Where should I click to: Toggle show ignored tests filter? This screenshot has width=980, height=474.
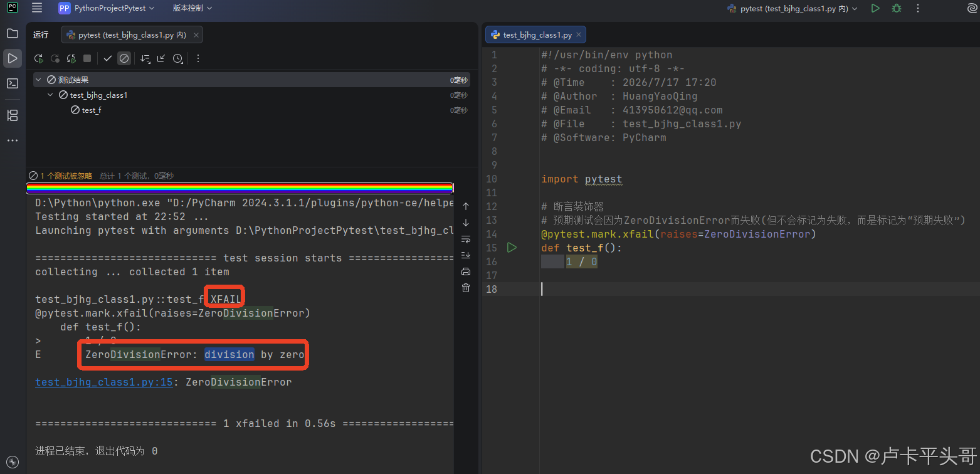coord(124,58)
